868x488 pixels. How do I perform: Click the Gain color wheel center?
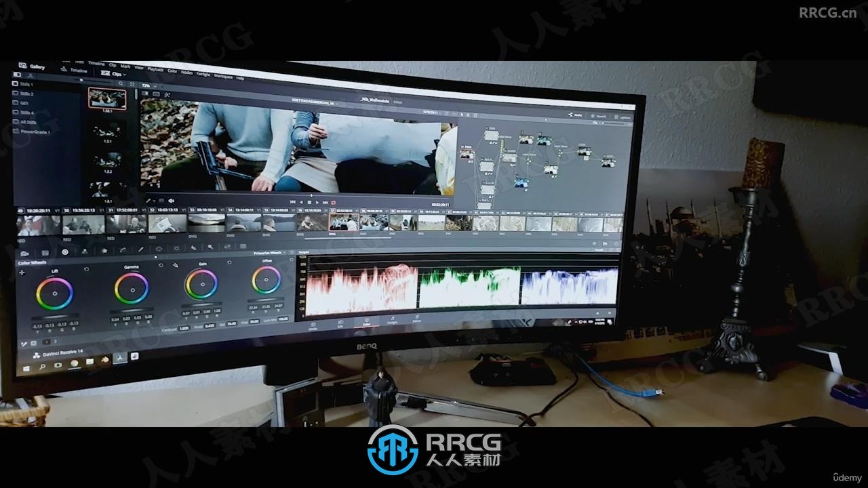click(x=202, y=284)
